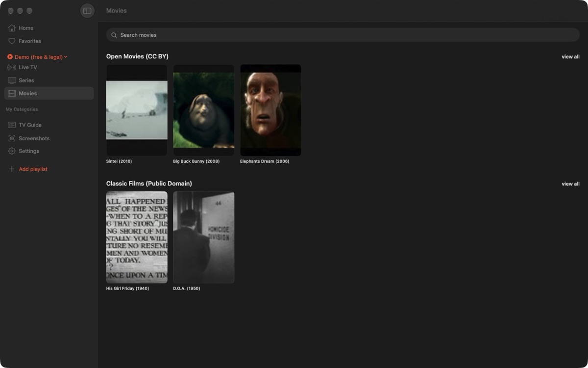Click the My Categories label

[22, 109]
